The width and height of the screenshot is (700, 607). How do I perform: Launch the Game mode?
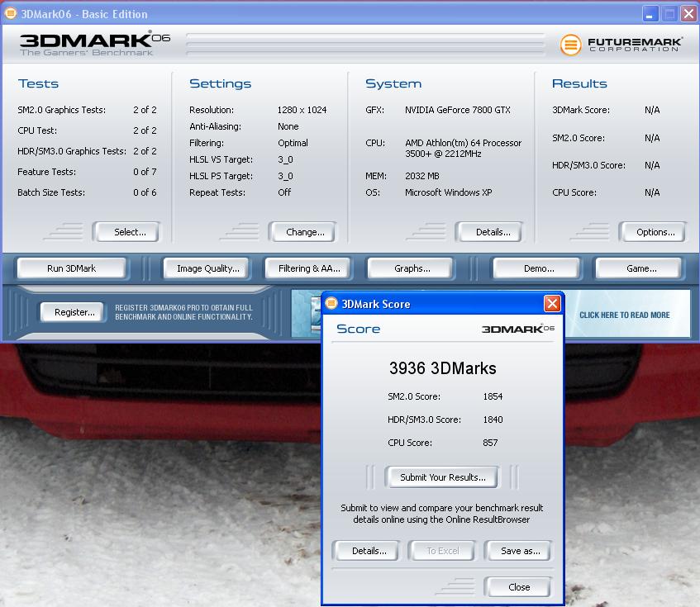coord(640,268)
